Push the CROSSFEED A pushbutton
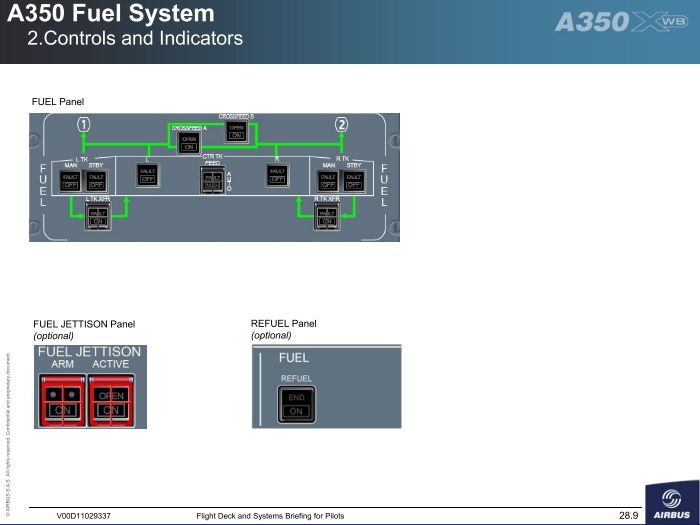This screenshot has width=700, height=525. click(189, 143)
